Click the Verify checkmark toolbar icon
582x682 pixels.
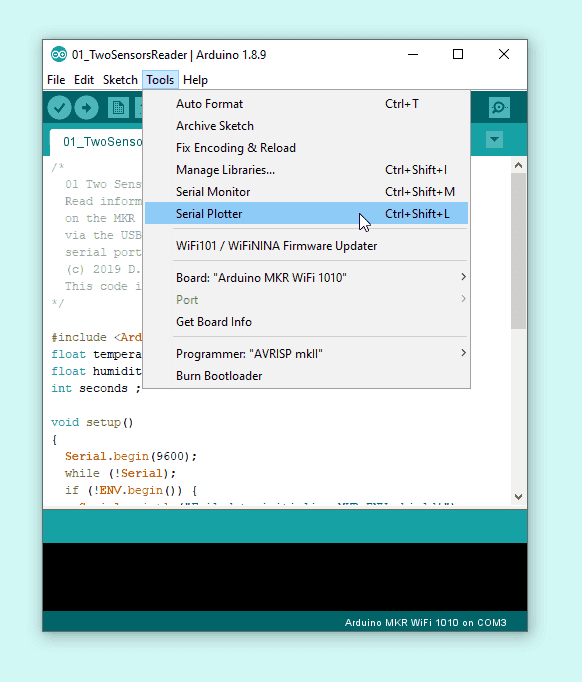(60, 107)
